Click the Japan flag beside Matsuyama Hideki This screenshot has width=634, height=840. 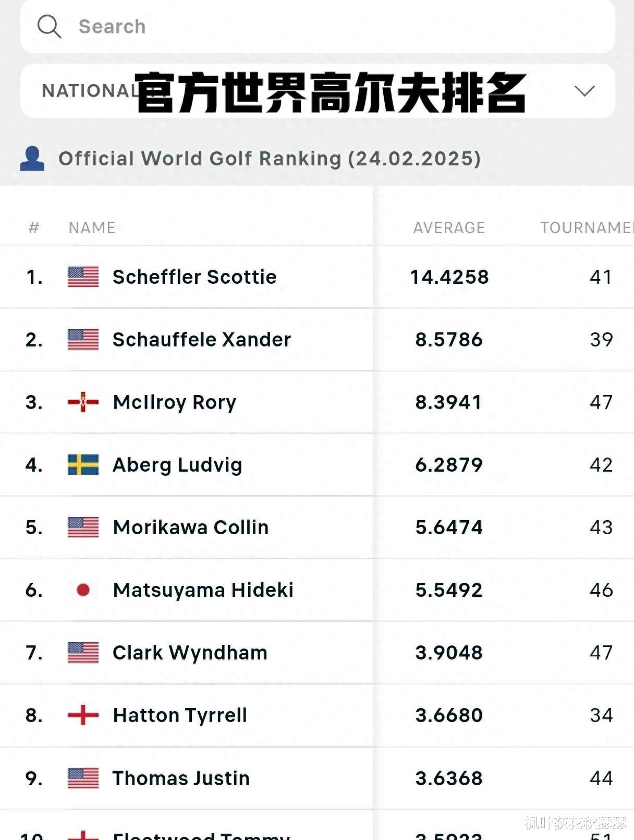click(83, 590)
